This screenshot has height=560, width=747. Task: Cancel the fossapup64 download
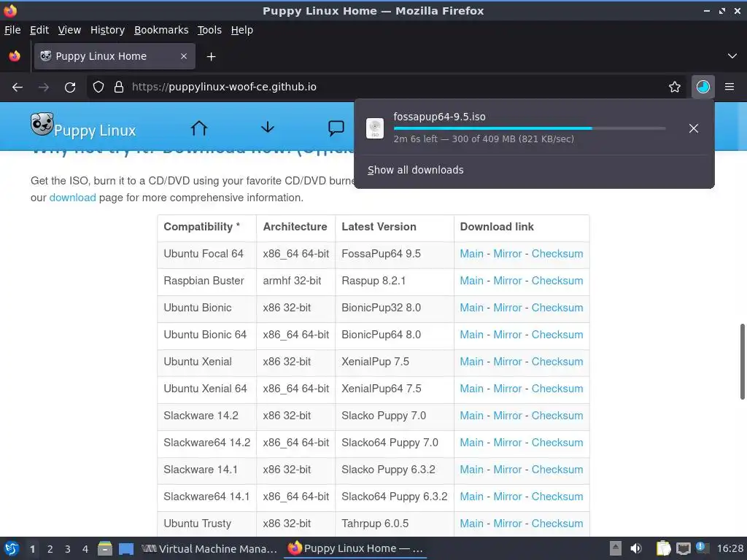point(694,128)
